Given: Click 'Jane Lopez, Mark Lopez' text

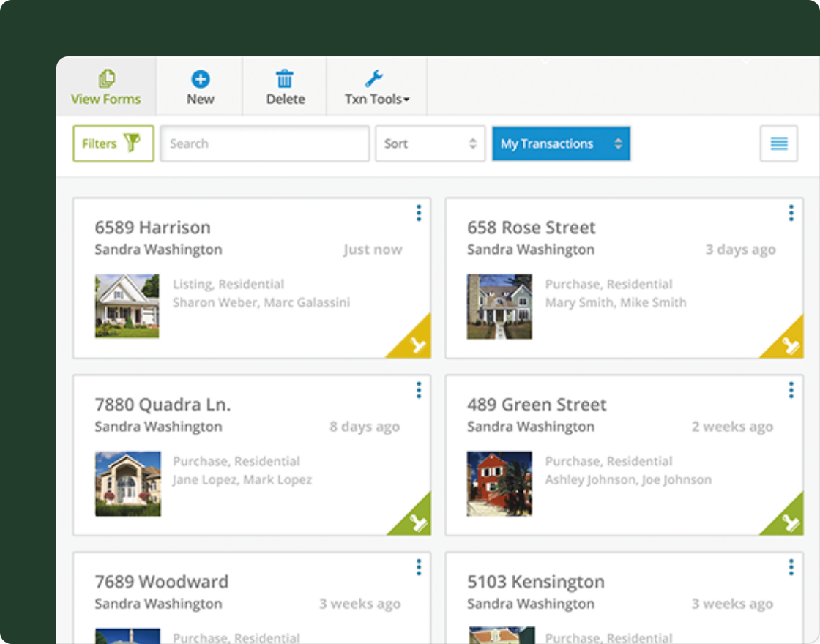Looking at the screenshot, I should (x=242, y=480).
